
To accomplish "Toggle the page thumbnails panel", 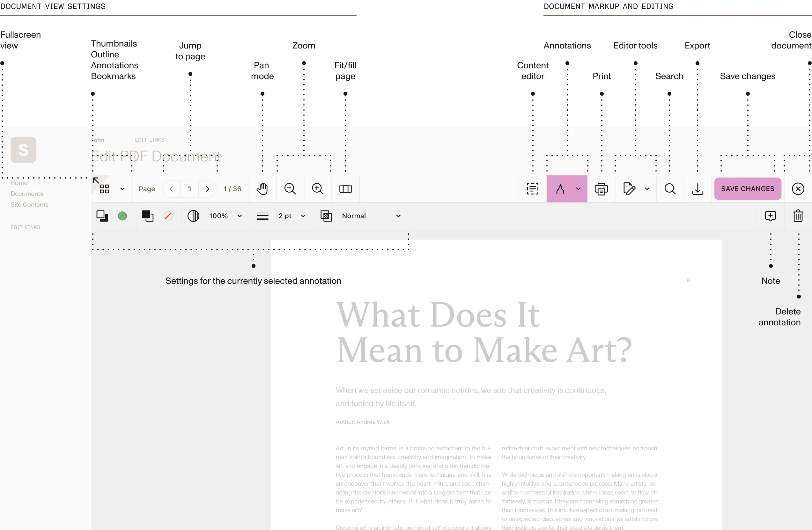I will pyautogui.click(x=103, y=188).
